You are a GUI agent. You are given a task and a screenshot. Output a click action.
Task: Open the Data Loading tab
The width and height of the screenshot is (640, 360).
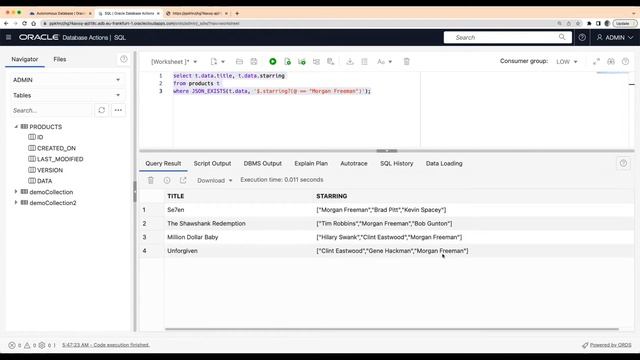click(444, 163)
